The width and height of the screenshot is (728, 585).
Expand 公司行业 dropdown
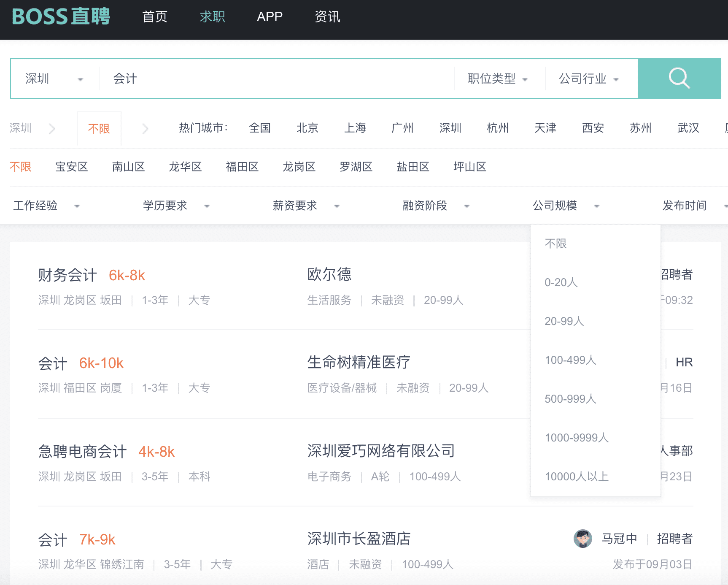[x=589, y=79]
